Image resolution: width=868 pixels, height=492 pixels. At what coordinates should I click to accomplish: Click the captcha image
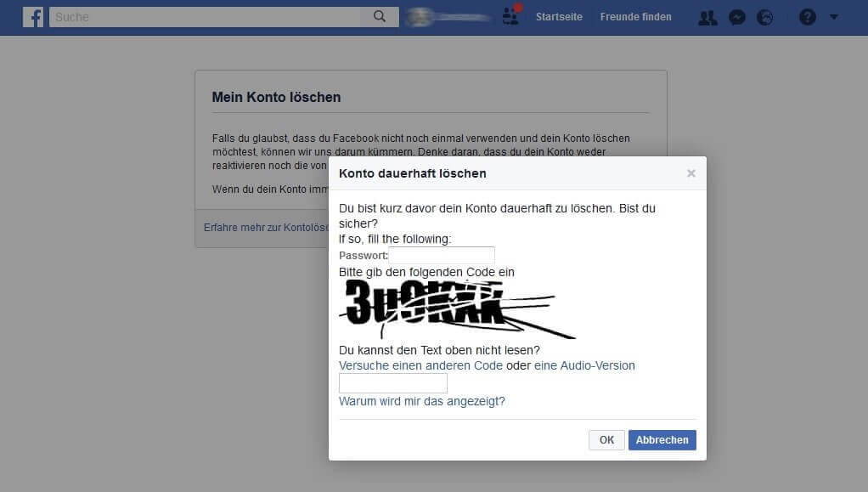457,309
